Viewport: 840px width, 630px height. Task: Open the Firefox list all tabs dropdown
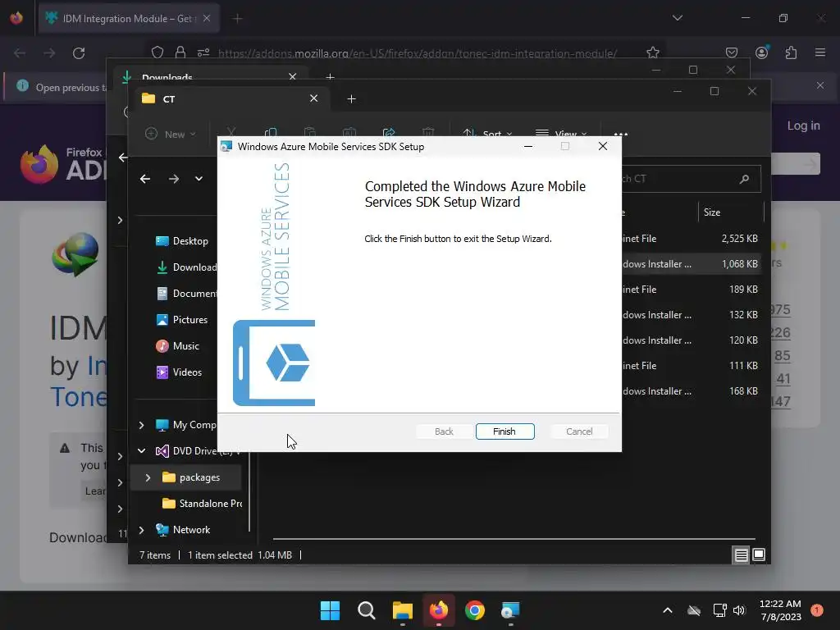pos(677,18)
